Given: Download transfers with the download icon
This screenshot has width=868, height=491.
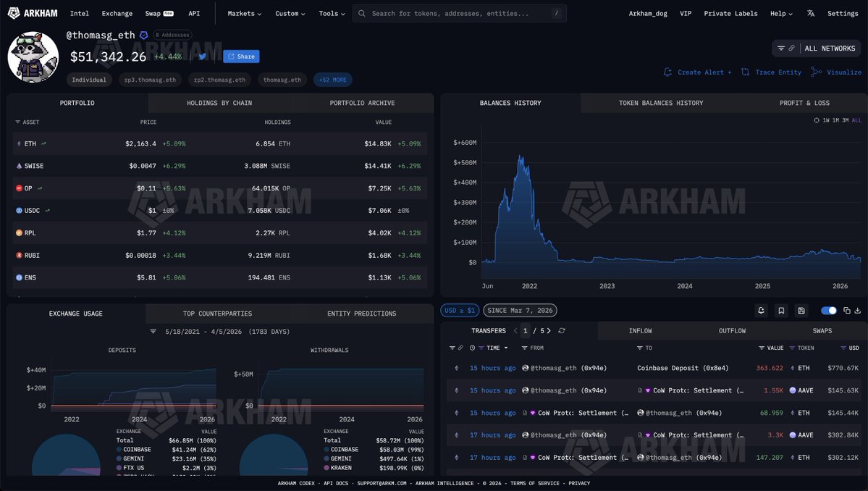Looking at the screenshot, I should pyautogui.click(x=857, y=311).
